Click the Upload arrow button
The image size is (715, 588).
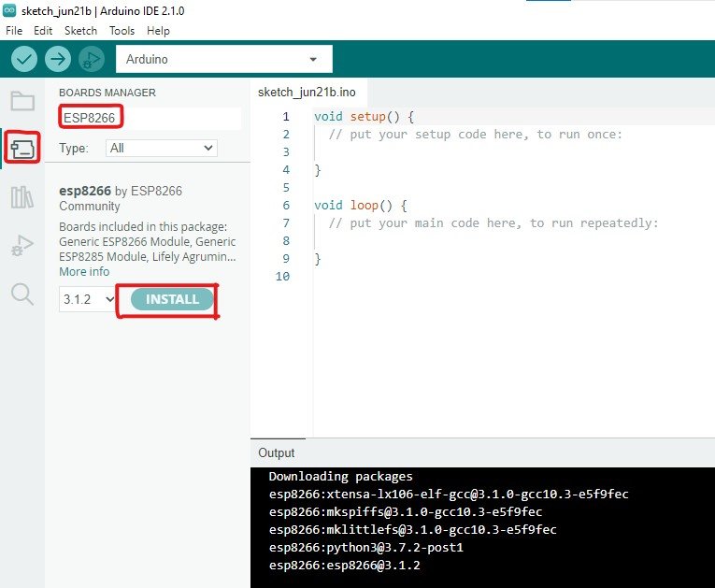click(57, 59)
